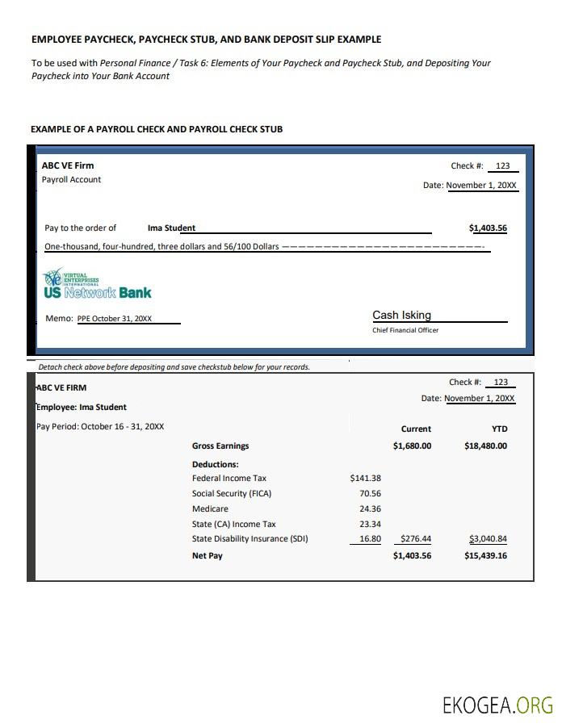Click the Medicare deduction amount 24.36

coord(370,509)
